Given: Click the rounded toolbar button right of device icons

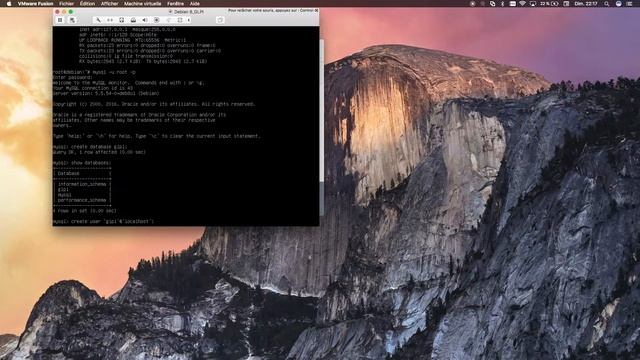Looking at the screenshot, I should (220, 20).
